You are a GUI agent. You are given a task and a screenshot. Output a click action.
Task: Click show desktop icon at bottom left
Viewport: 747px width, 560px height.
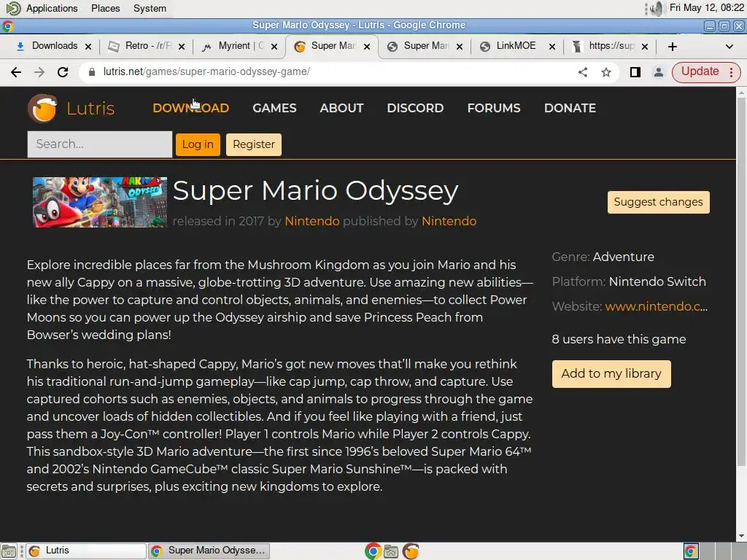pyautogui.click(x=9, y=551)
